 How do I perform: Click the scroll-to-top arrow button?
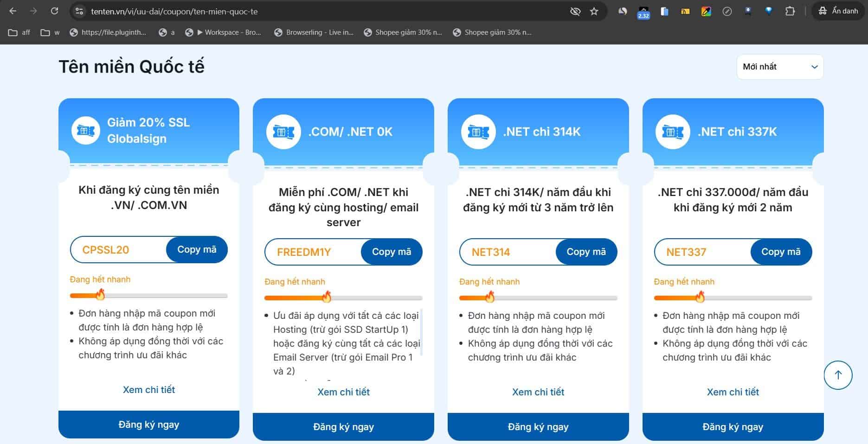coord(838,375)
